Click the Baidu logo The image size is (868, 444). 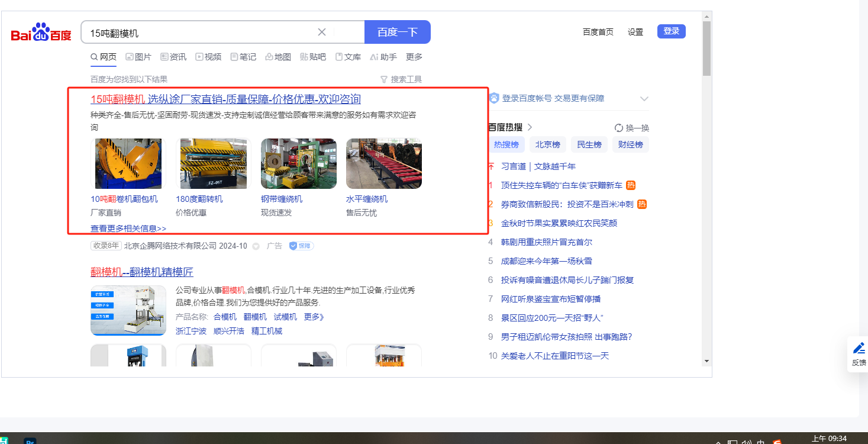(41, 33)
